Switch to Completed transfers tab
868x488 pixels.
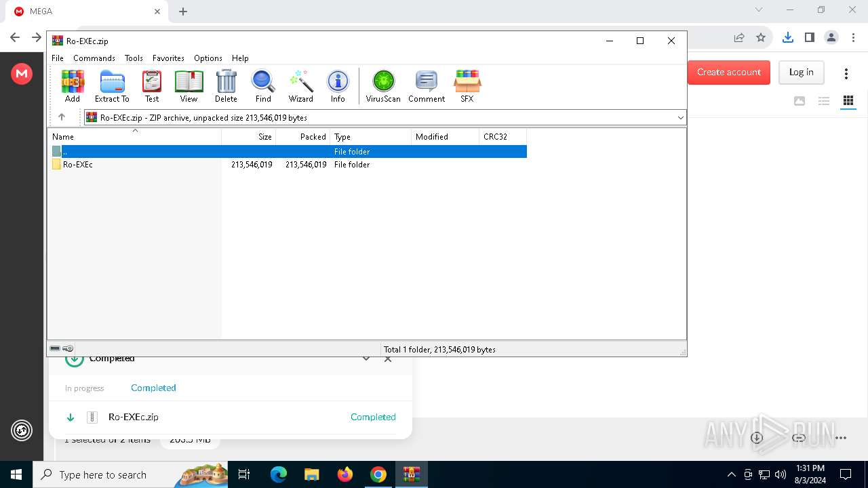(153, 388)
